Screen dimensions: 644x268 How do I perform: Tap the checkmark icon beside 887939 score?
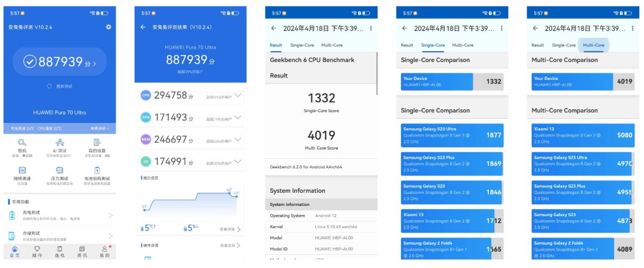pyautogui.click(x=30, y=61)
